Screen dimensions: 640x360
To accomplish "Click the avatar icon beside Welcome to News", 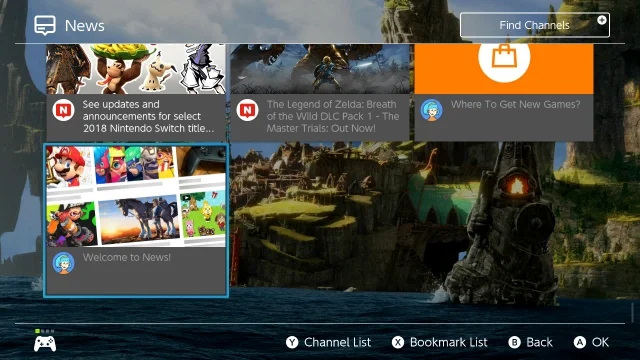I will [x=63, y=263].
